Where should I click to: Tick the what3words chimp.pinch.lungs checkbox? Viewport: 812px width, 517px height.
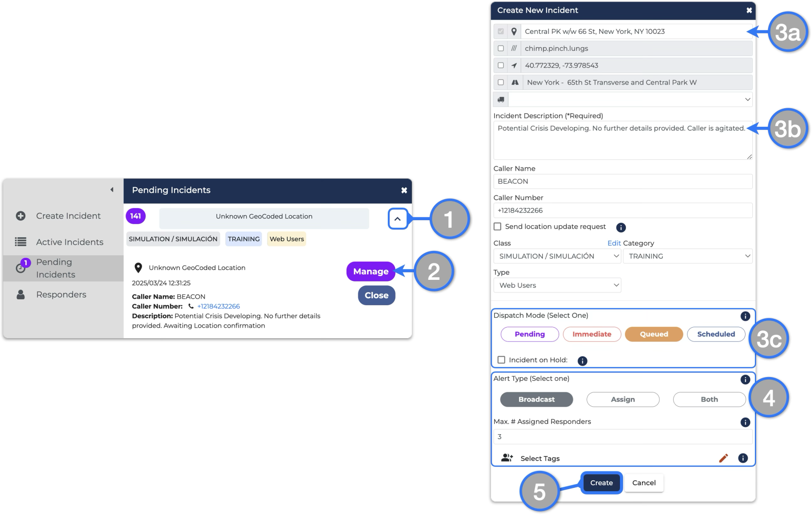[501, 49]
